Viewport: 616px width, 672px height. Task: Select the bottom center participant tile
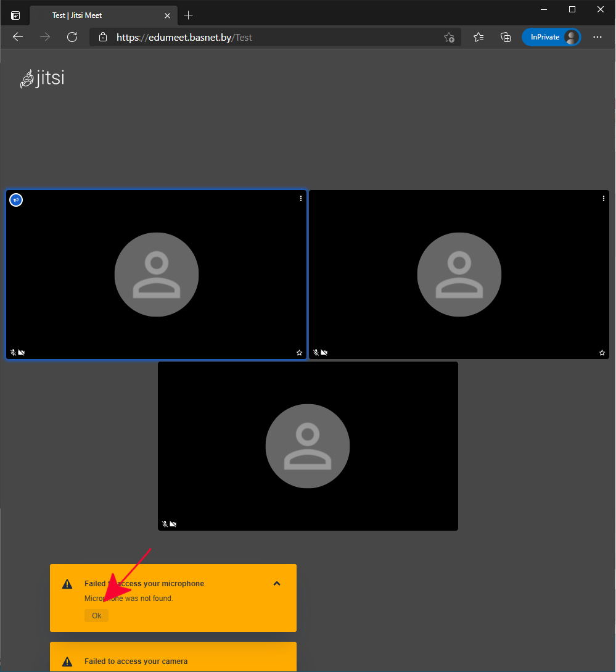click(x=308, y=446)
